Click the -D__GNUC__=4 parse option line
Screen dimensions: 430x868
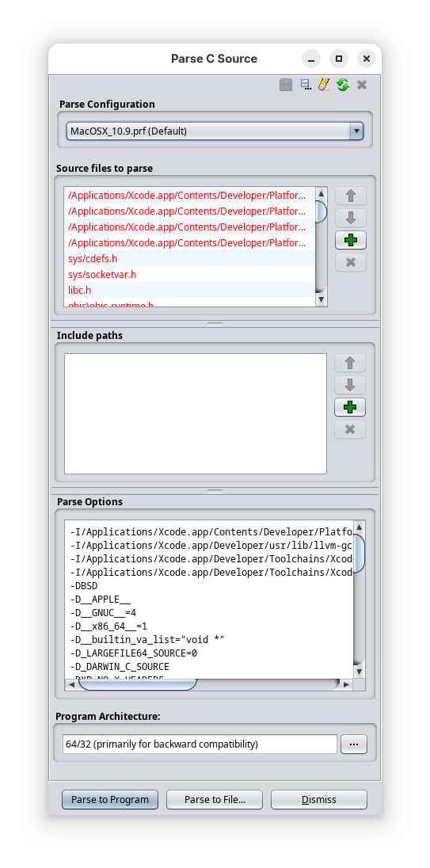click(x=104, y=613)
